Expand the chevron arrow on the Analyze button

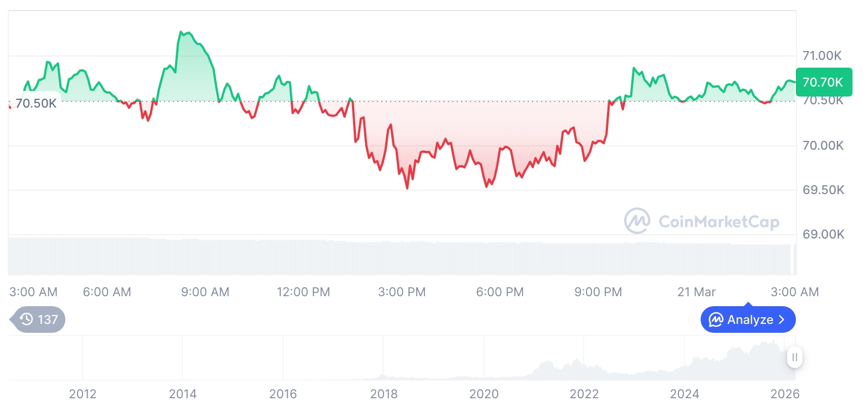(x=782, y=320)
